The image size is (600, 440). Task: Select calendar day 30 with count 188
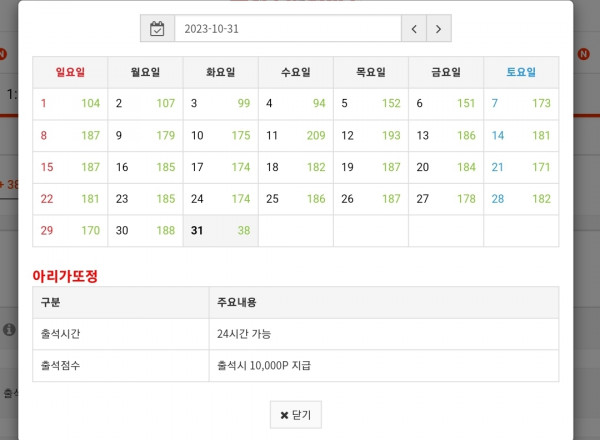[x=145, y=231]
